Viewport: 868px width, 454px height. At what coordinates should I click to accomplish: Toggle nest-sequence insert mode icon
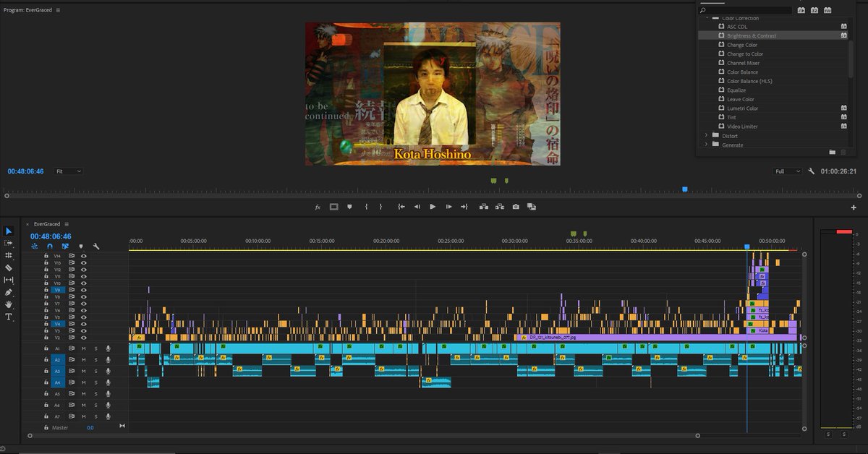(x=35, y=247)
